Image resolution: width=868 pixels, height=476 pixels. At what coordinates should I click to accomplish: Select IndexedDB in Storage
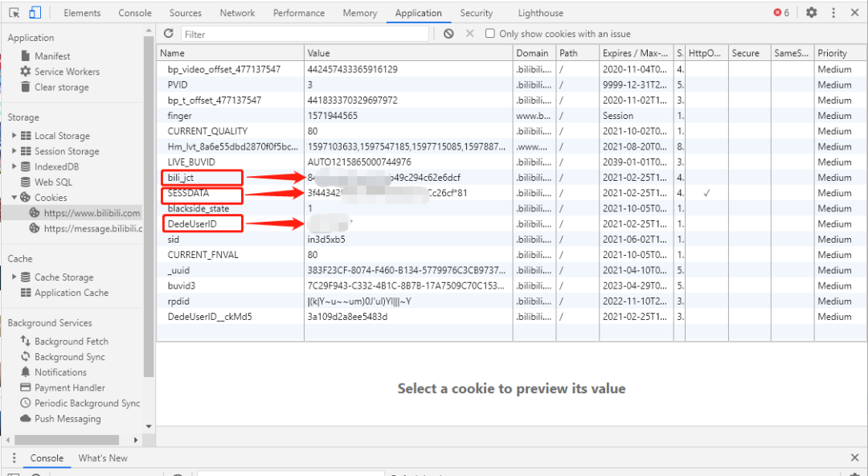click(x=56, y=166)
